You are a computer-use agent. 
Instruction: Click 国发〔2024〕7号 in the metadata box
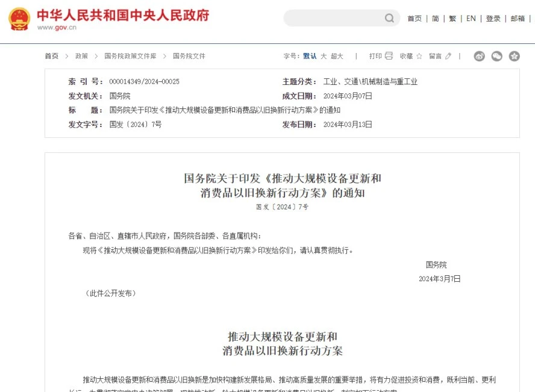[x=136, y=125]
